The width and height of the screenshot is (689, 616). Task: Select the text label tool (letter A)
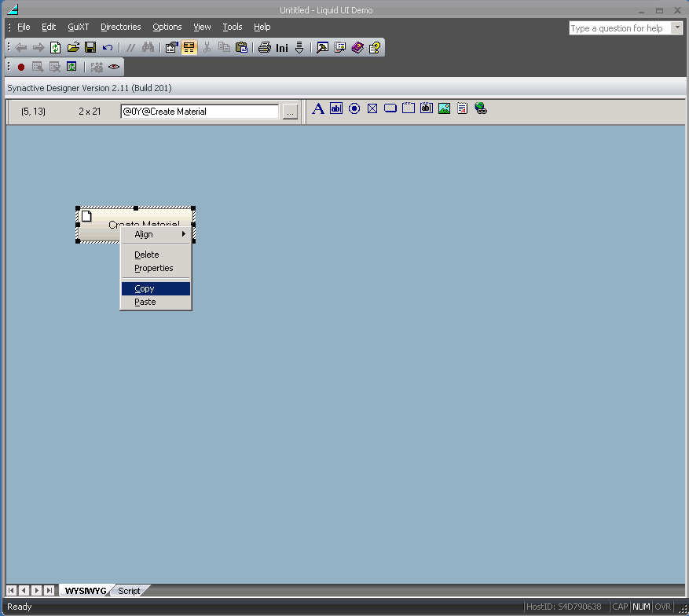tap(318, 109)
